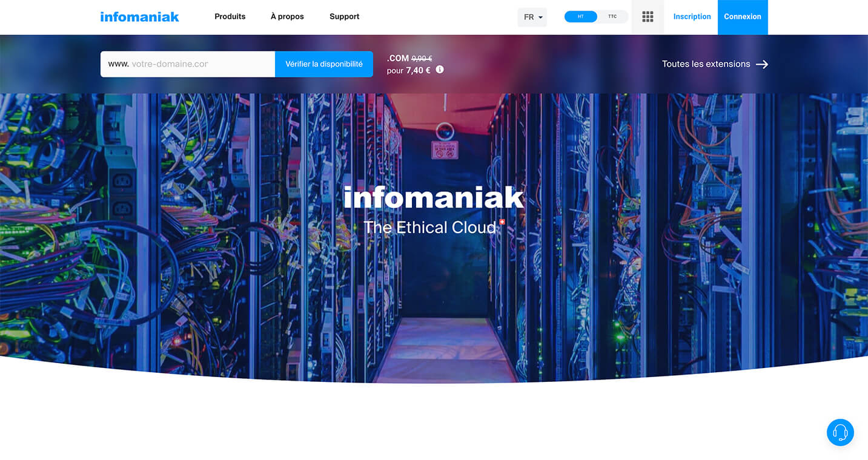The width and height of the screenshot is (868, 460).
Task: Click the chat support bubble icon
Action: [x=840, y=432]
